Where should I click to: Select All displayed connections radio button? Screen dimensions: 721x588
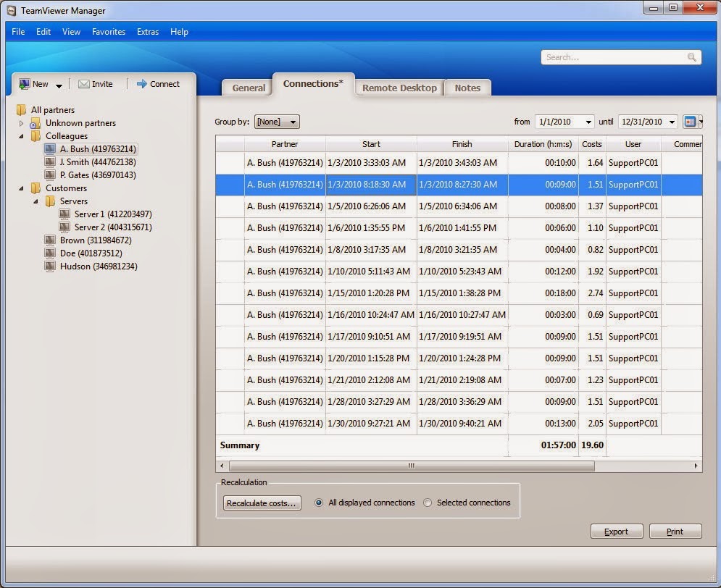click(319, 503)
